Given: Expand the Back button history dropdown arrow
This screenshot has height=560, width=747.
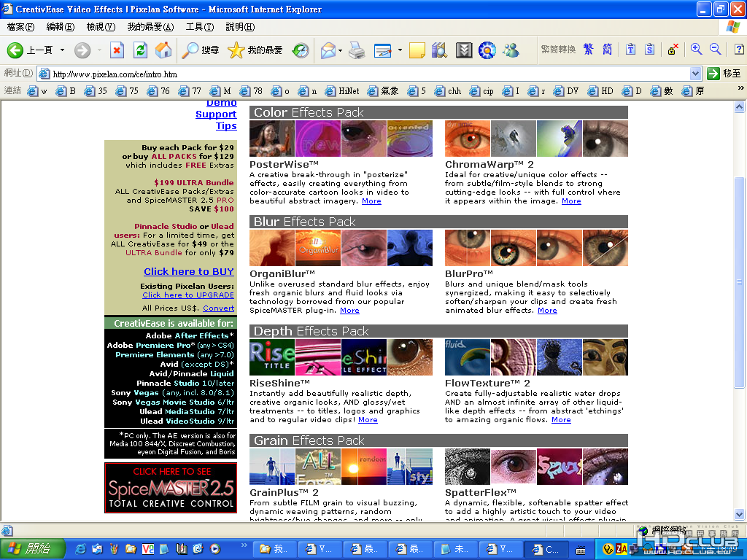Looking at the screenshot, I should point(62,50).
